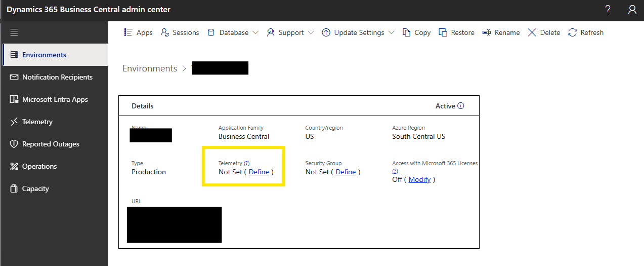
Task: Expand the Update Settings dropdown chevron
Action: click(x=392, y=32)
